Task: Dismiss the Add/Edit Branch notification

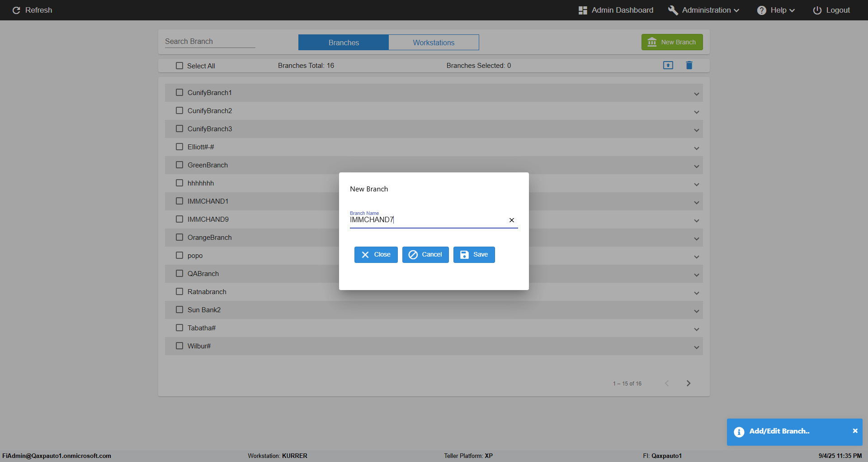Action: [x=855, y=431]
